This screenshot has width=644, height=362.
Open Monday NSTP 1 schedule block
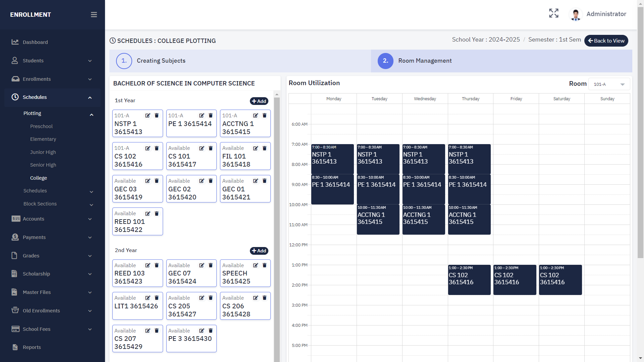[332, 159]
